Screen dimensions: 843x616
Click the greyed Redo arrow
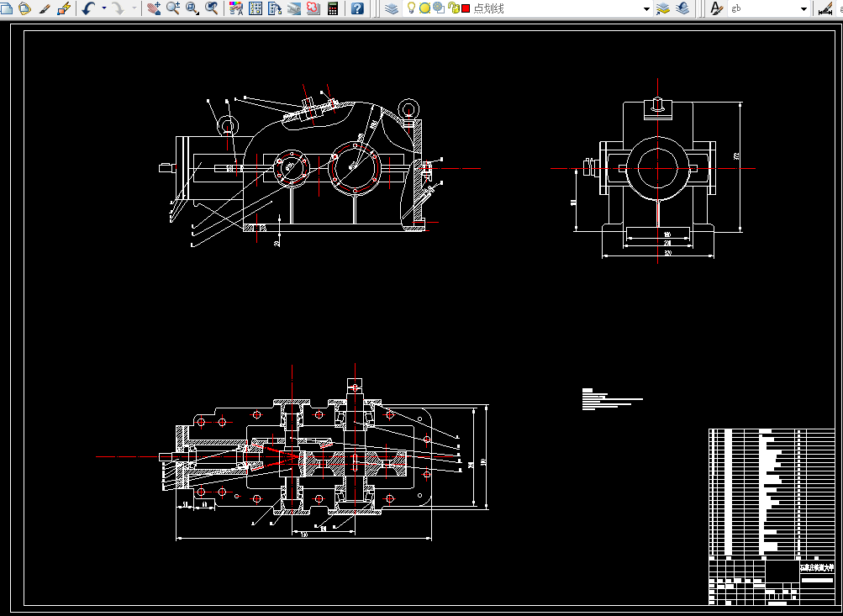(x=118, y=8)
